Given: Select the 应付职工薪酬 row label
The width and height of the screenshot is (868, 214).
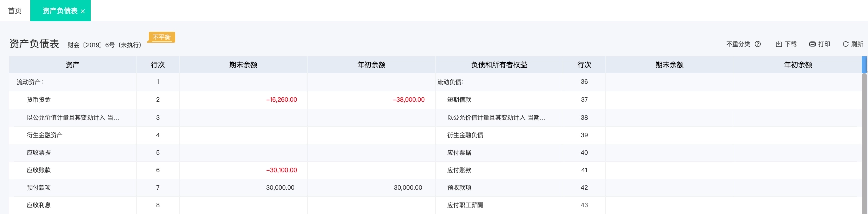Looking at the screenshot, I should pos(465,205).
